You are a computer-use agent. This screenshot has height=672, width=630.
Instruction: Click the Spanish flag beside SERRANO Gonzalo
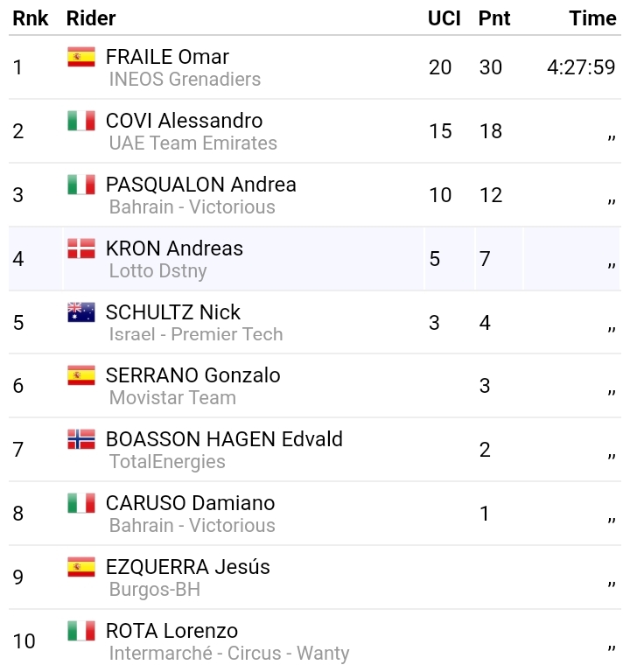click(81, 375)
